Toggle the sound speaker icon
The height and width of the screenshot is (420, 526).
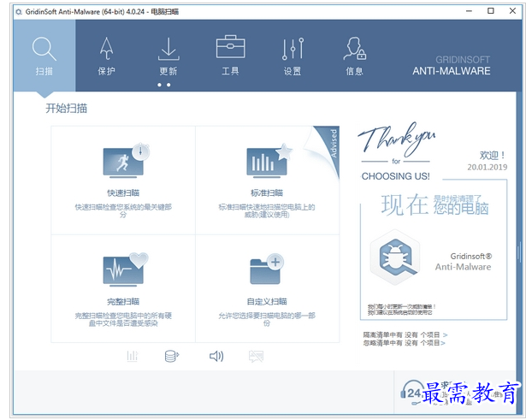[x=216, y=356]
